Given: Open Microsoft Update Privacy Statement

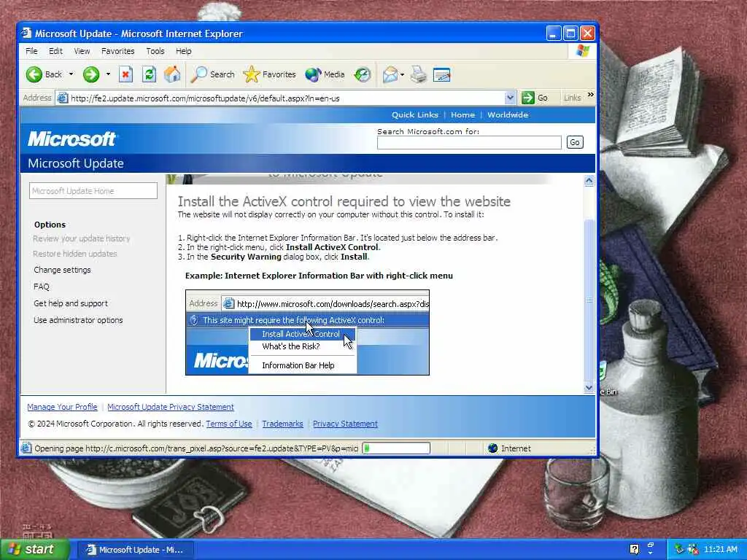Looking at the screenshot, I should point(171,407).
